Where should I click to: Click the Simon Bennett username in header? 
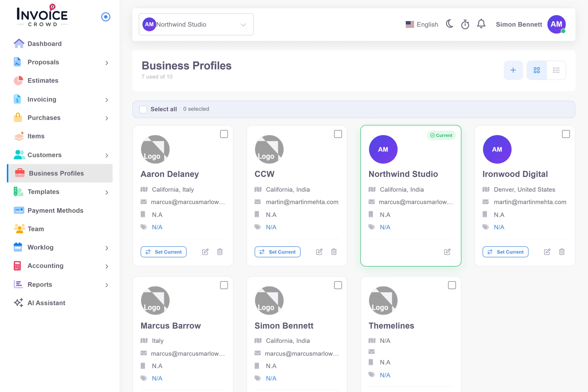coord(519,24)
